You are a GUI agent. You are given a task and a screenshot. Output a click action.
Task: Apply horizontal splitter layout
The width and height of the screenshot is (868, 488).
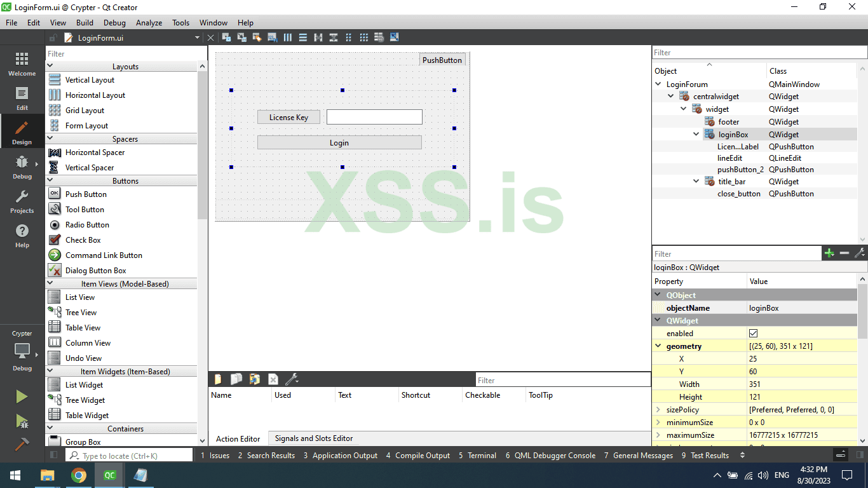click(318, 37)
